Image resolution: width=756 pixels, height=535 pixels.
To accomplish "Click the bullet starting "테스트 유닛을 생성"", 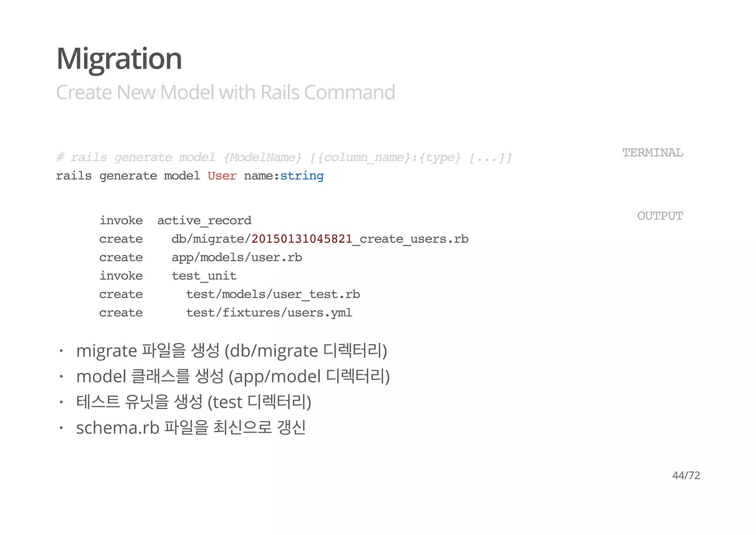I will (x=193, y=402).
